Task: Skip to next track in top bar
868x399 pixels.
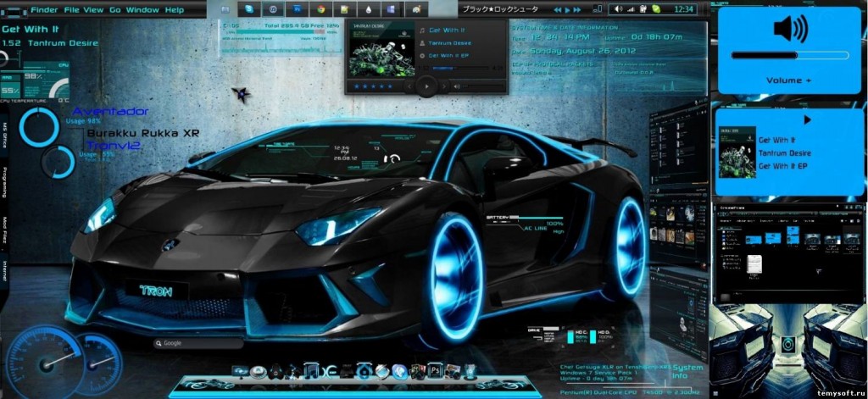Action: pos(576,10)
